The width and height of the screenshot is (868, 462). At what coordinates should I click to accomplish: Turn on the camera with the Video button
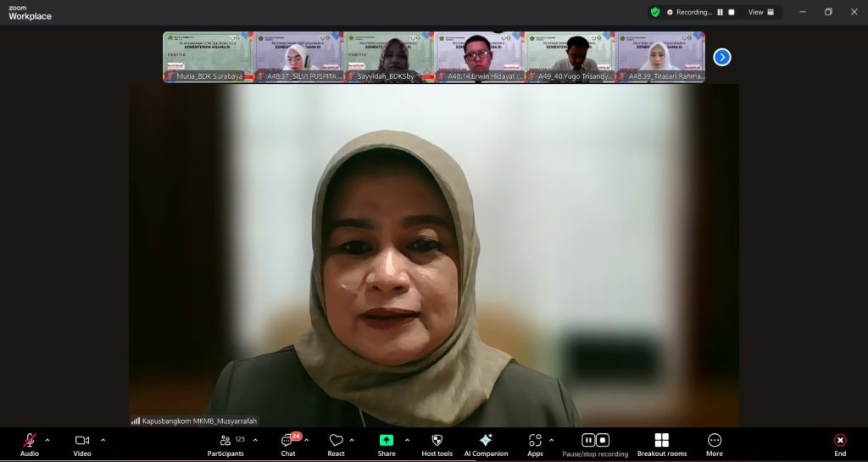coord(82,441)
